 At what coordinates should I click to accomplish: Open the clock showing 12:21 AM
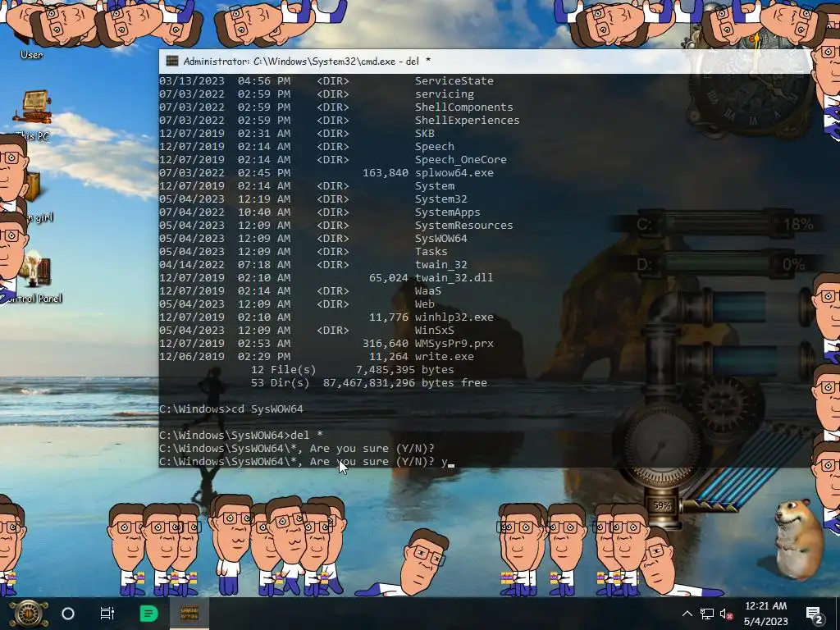click(765, 606)
